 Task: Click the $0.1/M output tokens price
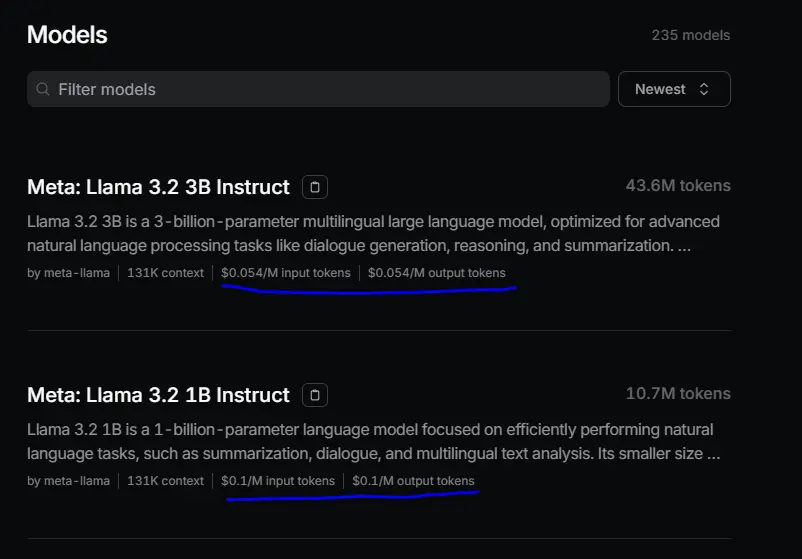(413, 481)
